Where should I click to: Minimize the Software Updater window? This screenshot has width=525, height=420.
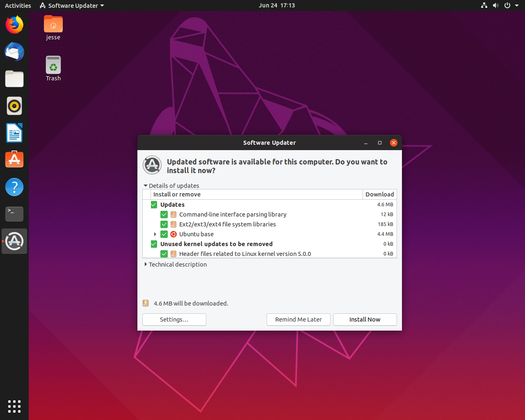tap(366, 143)
